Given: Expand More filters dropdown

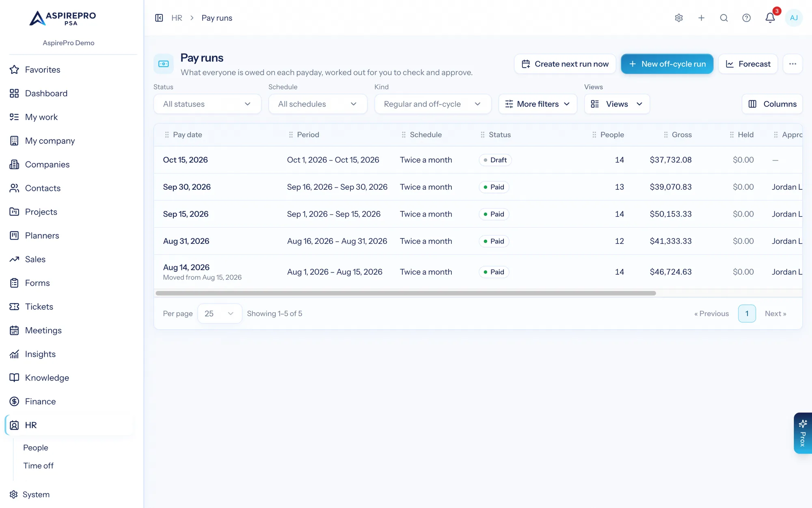Looking at the screenshot, I should pyautogui.click(x=538, y=104).
